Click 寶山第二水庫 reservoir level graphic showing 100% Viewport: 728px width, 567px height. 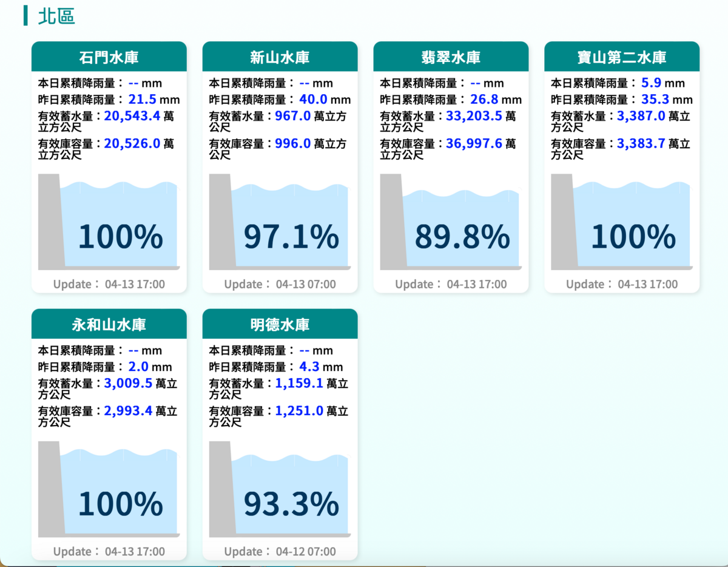click(x=622, y=222)
